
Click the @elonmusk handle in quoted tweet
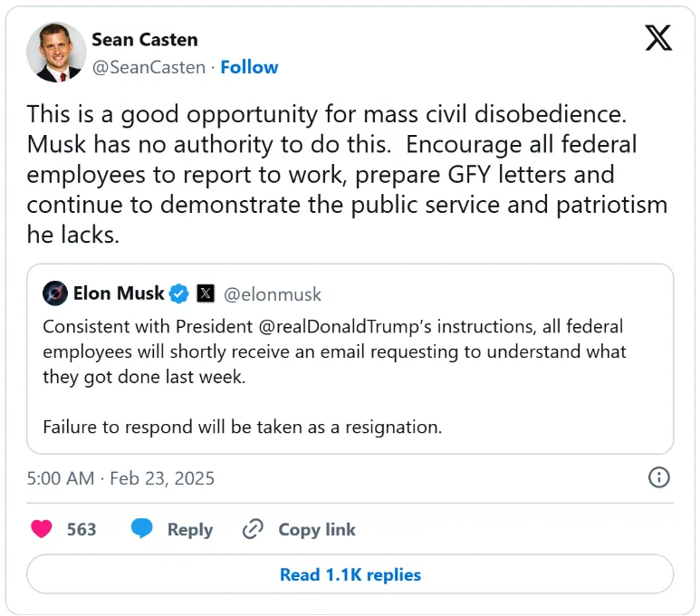273,294
